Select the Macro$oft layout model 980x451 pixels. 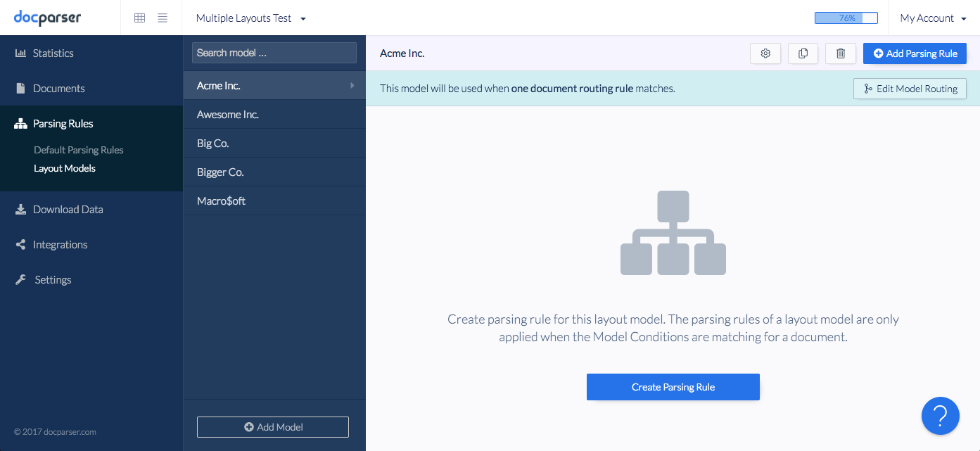221,201
